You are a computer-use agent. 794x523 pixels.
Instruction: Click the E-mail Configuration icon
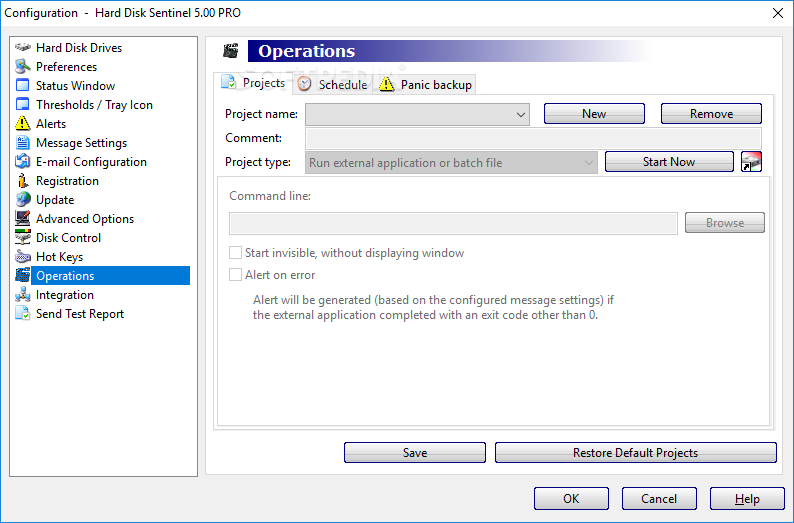[23, 162]
